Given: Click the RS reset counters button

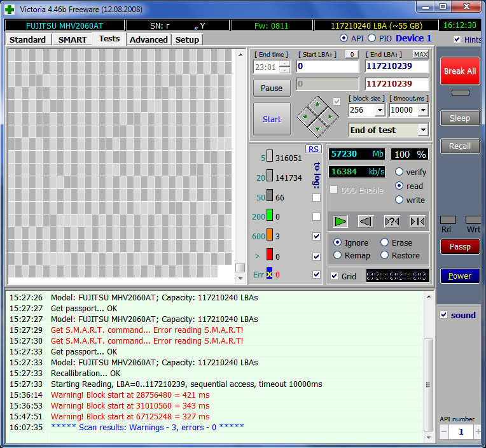Looking at the screenshot, I should [x=313, y=149].
